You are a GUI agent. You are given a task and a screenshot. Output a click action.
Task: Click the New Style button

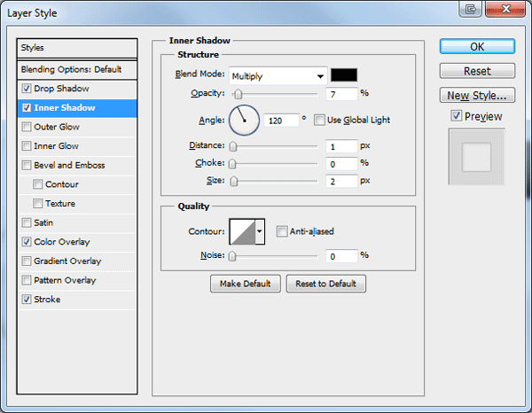477,96
